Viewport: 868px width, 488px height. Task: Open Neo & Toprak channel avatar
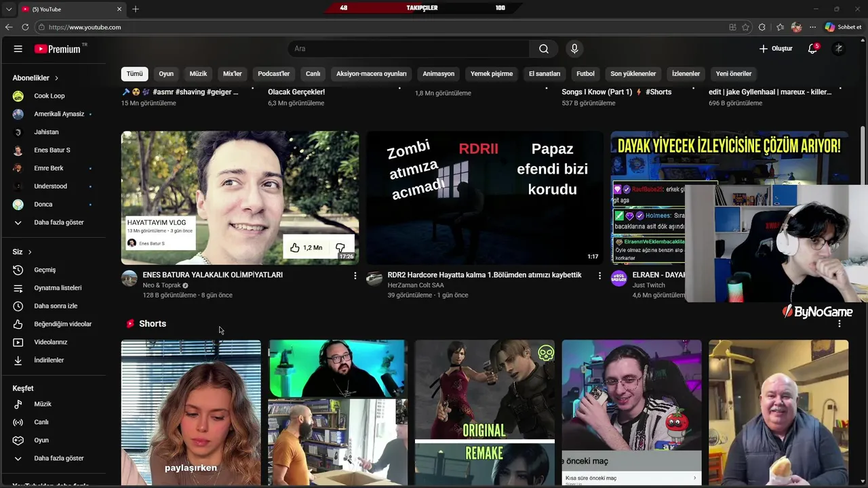tap(130, 278)
